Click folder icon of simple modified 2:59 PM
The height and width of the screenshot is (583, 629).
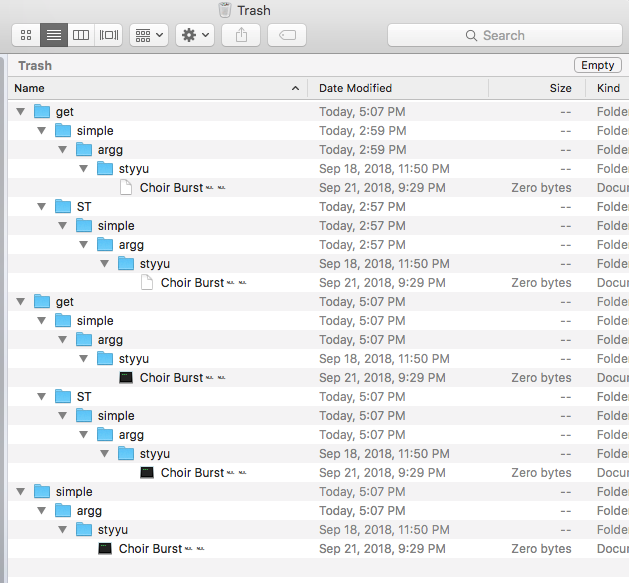click(63, 130)
